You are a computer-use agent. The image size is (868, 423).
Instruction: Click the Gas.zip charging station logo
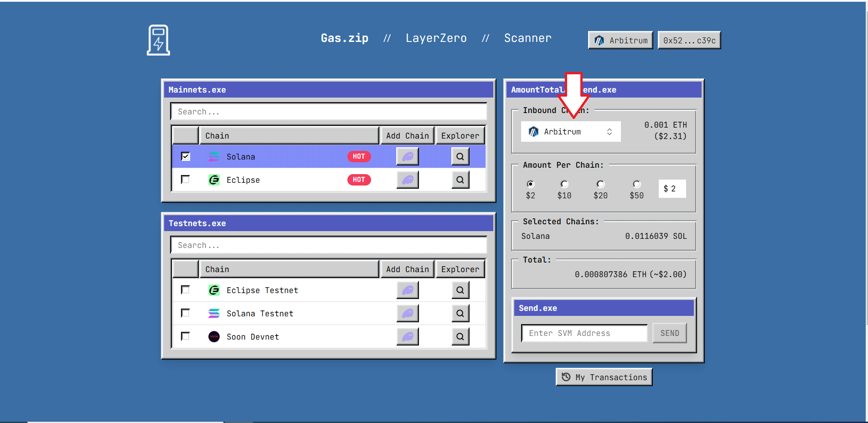point(158,40)
